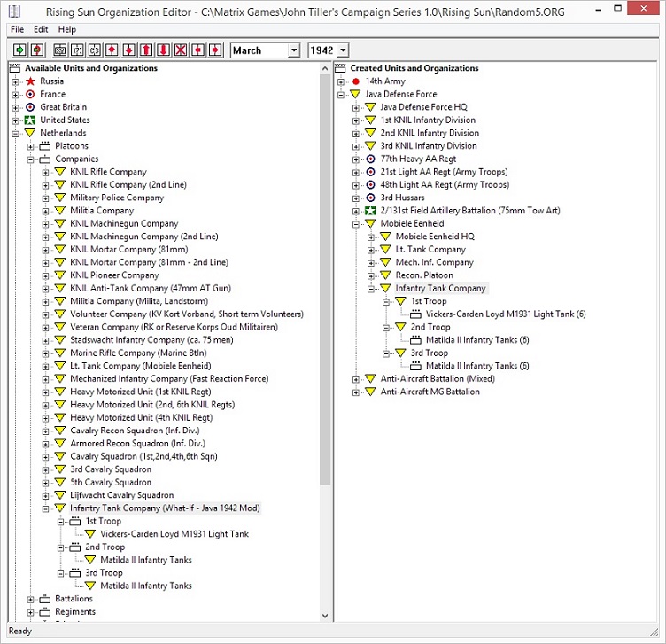Click the roundel icon next to France
Viewport: 666px width, 644px height.
30,94
